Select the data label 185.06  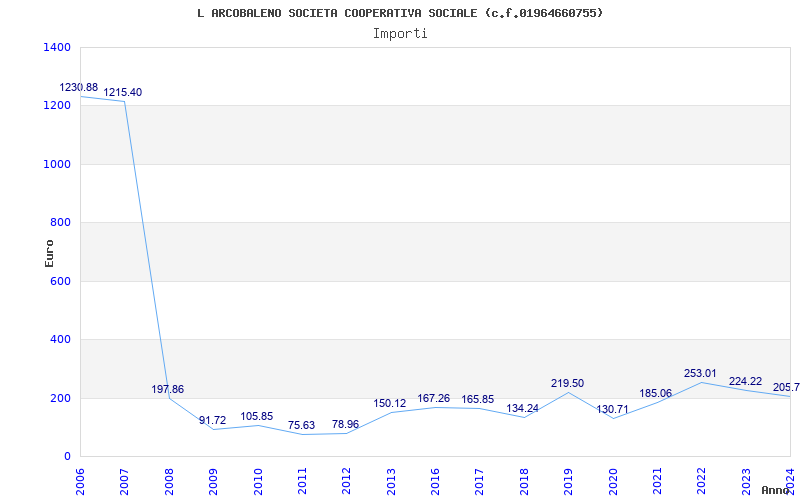pyautogui.click(x=656, y=393)
